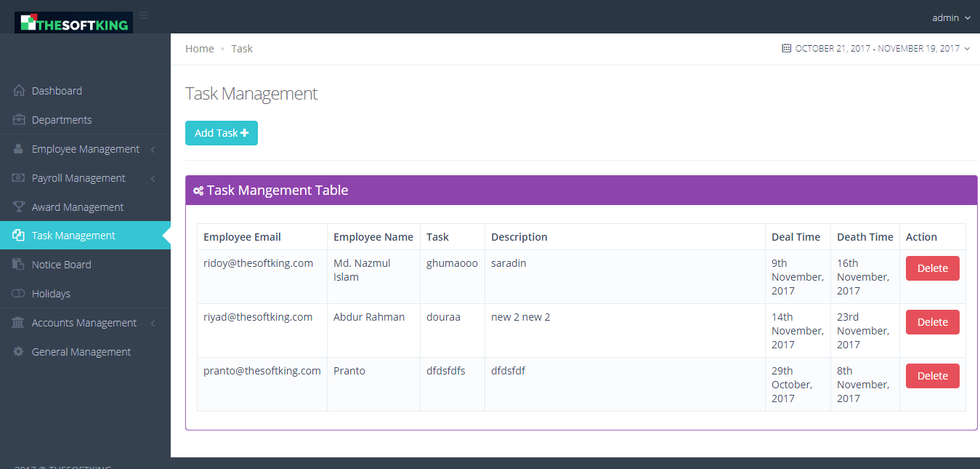
Task: Select the Notice Board icon
Action: 17,264
